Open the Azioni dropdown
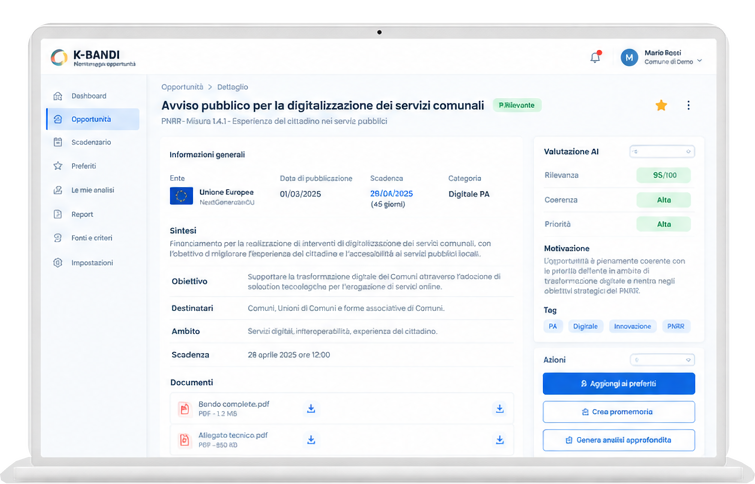 point(662,360)
